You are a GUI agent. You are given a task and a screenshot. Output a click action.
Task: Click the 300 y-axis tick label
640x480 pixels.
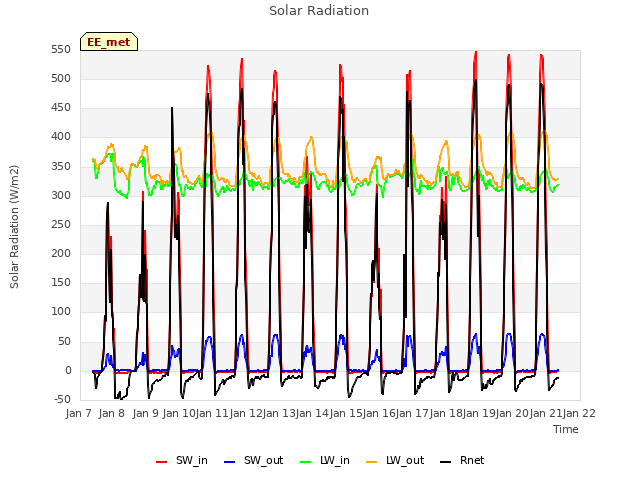click(x=61, y=196)
